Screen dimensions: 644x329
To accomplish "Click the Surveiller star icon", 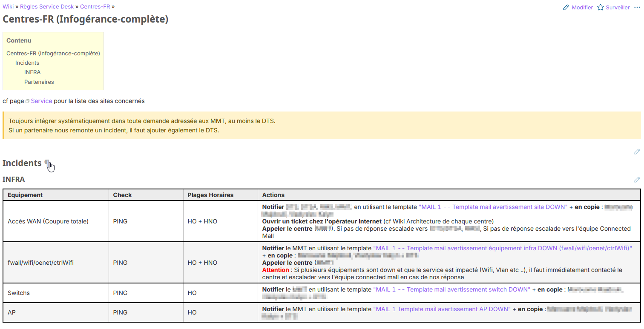I will coord(601,8).
